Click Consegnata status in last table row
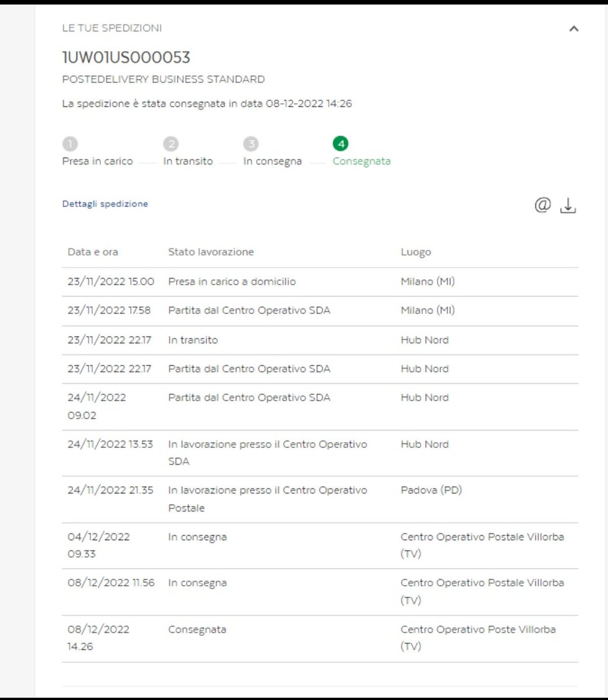 pos(197,629)
